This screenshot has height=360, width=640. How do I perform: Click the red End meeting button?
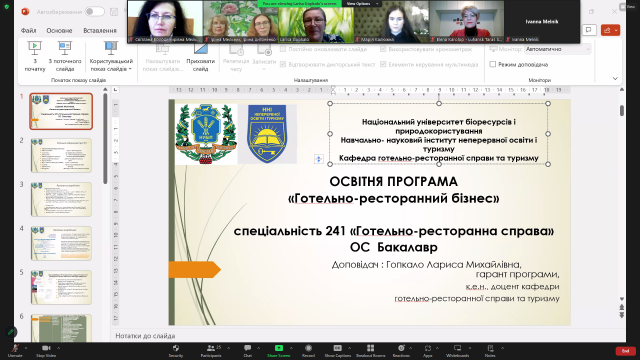click(625, 351)
